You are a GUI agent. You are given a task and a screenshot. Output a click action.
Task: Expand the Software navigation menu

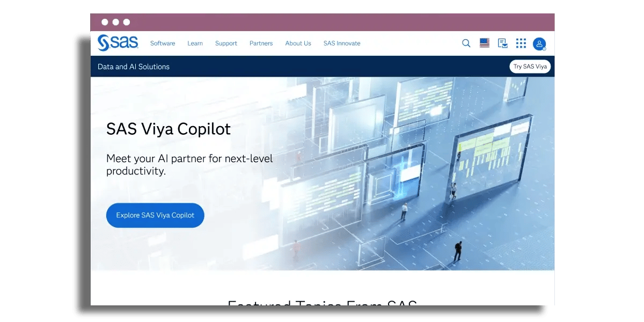coord(163,43)
